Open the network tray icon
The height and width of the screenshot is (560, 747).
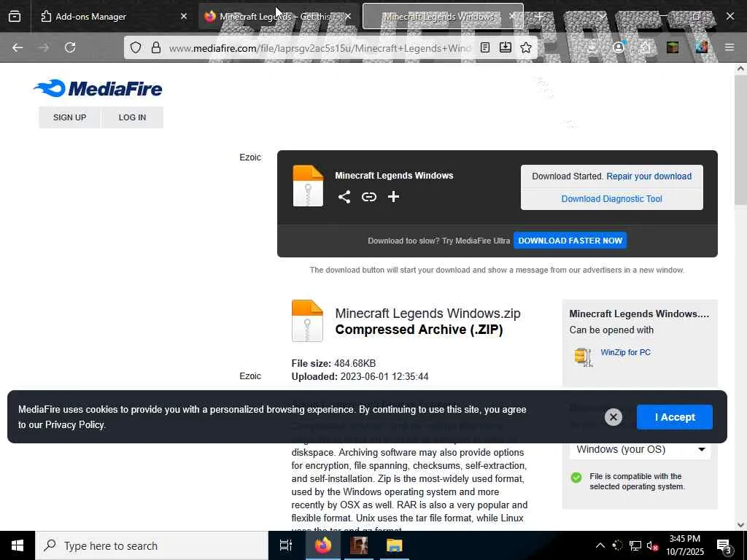tap(635, 545)
